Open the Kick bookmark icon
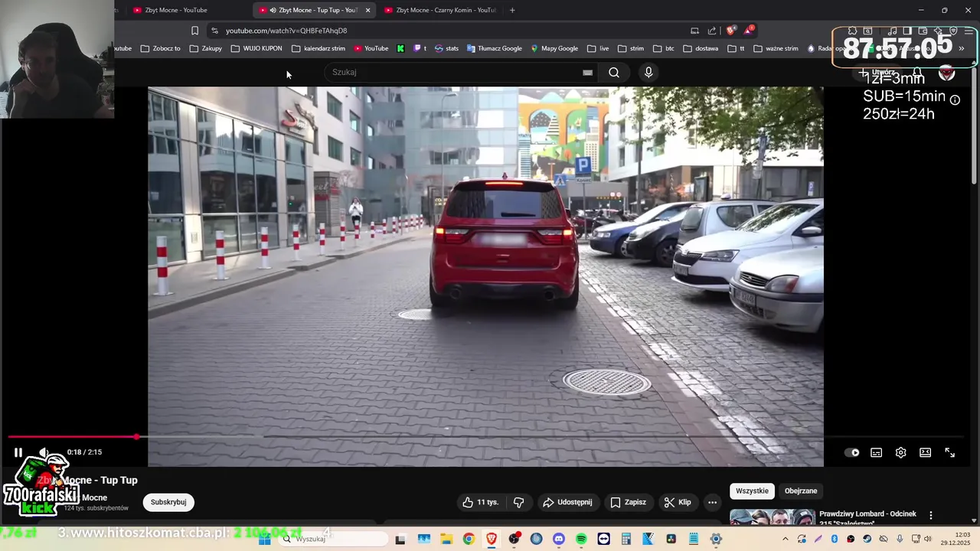Screen dimensions: 980x551 400,48
